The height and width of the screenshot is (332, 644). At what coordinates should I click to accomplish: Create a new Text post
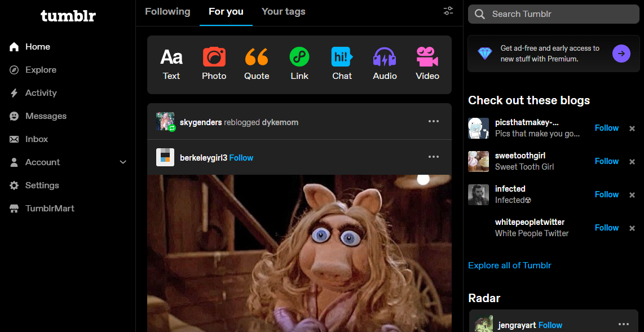pyautogui.click(x=171, y=64)
